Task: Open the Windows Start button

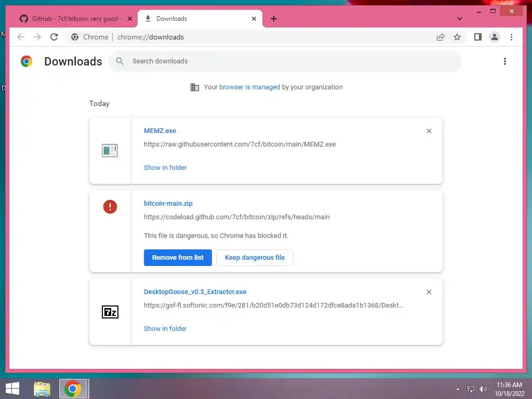Action: click(12, 389)
